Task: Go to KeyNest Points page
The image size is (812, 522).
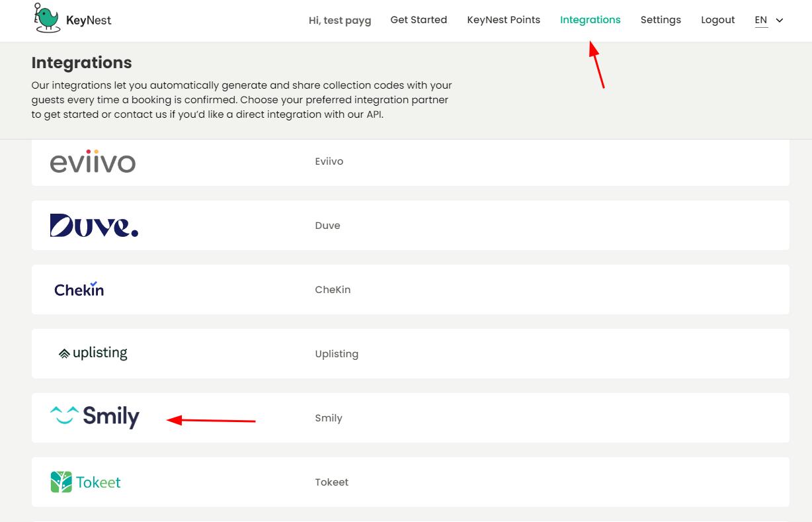Action: coord(503,20)
